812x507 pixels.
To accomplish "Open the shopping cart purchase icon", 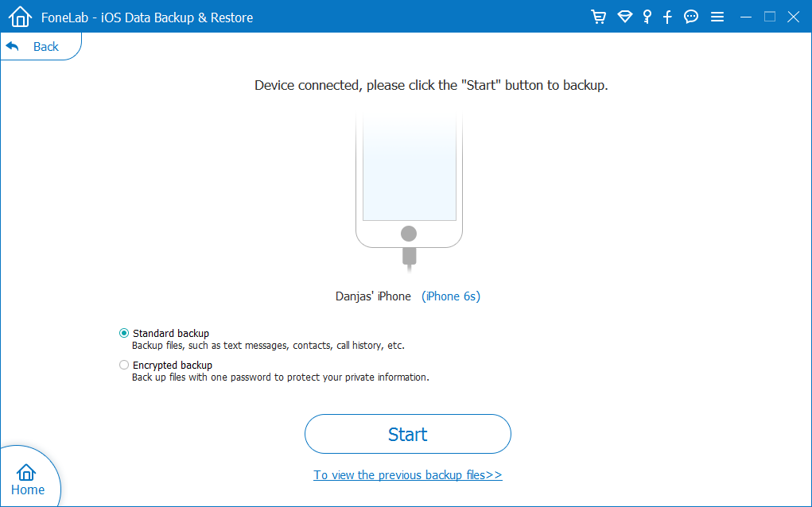I will pos(599,17).
